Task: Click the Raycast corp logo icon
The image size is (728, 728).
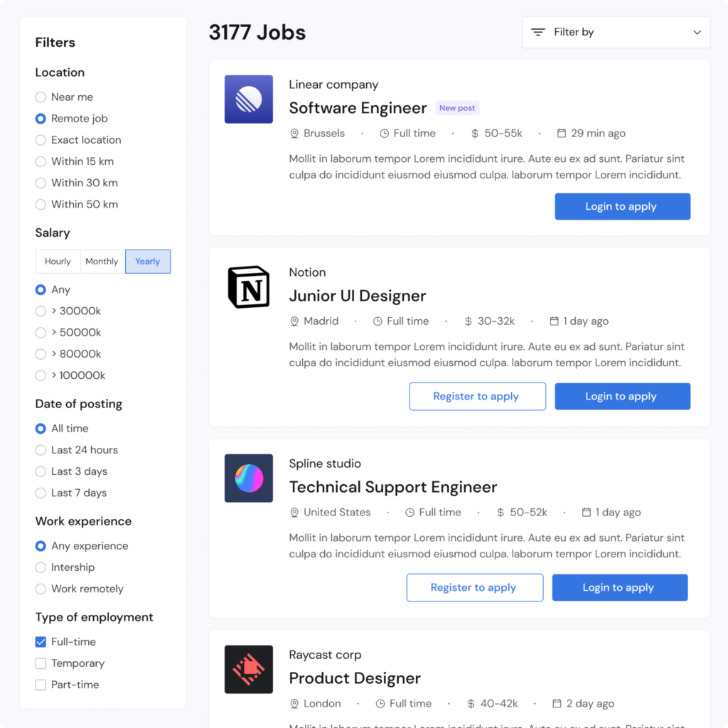Action: (249, 670)
